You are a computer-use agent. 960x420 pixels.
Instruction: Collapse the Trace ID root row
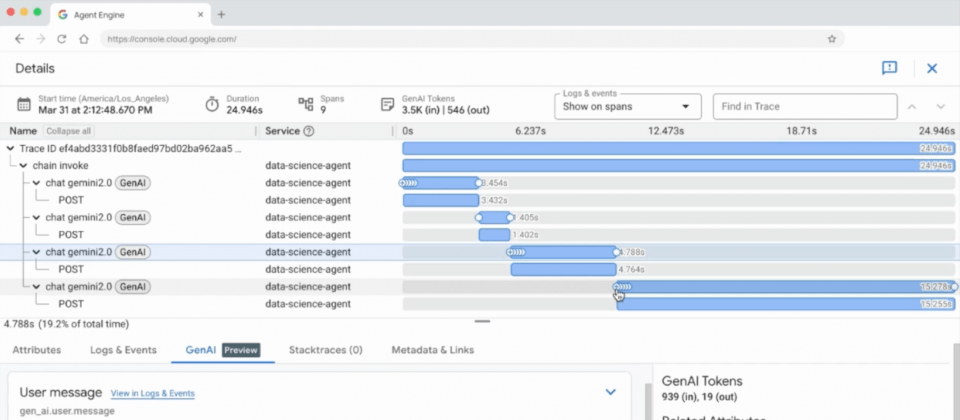coord(10,148)
